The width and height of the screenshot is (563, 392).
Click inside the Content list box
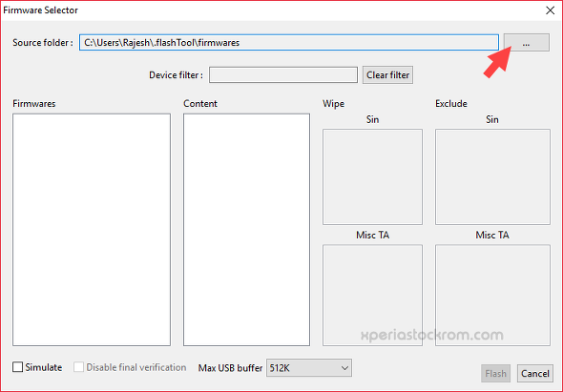pos(247,230)
